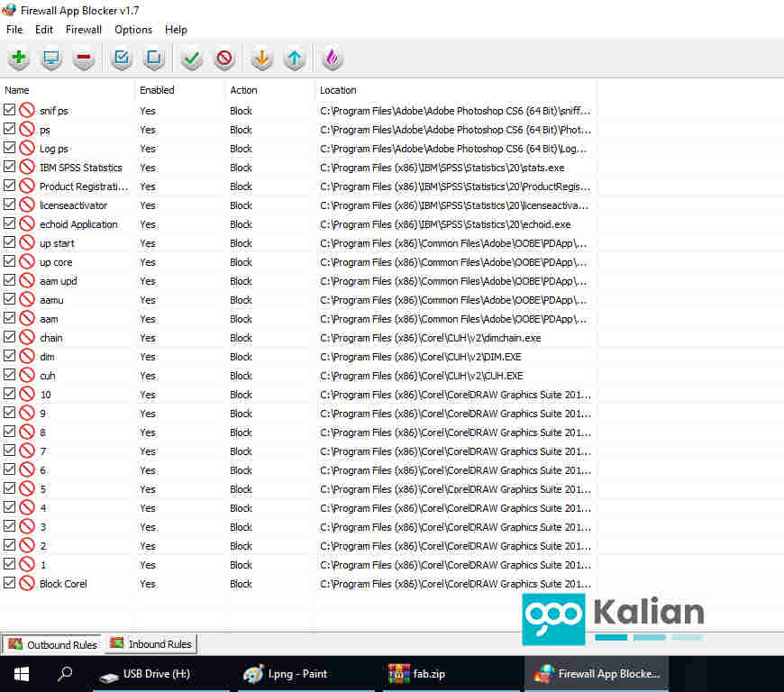Select the aam rule row

click(299, 318)
